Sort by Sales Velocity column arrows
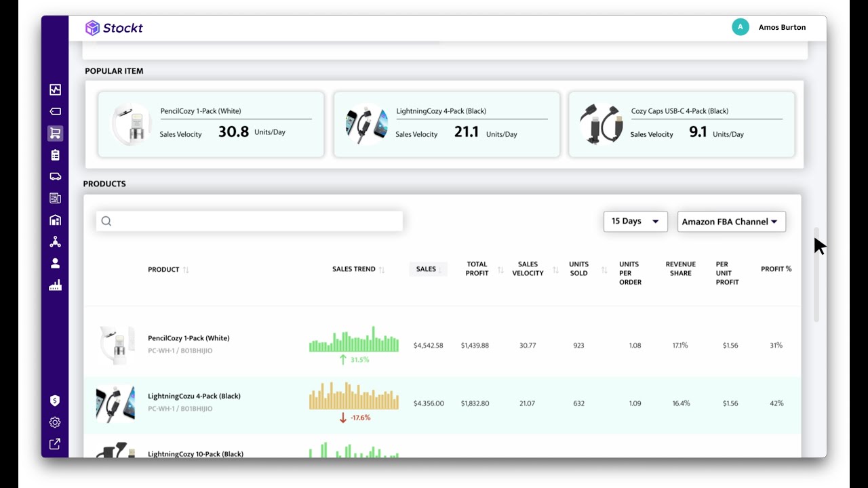The width and height of the screenshot is (868, 488). pos(555,270)
